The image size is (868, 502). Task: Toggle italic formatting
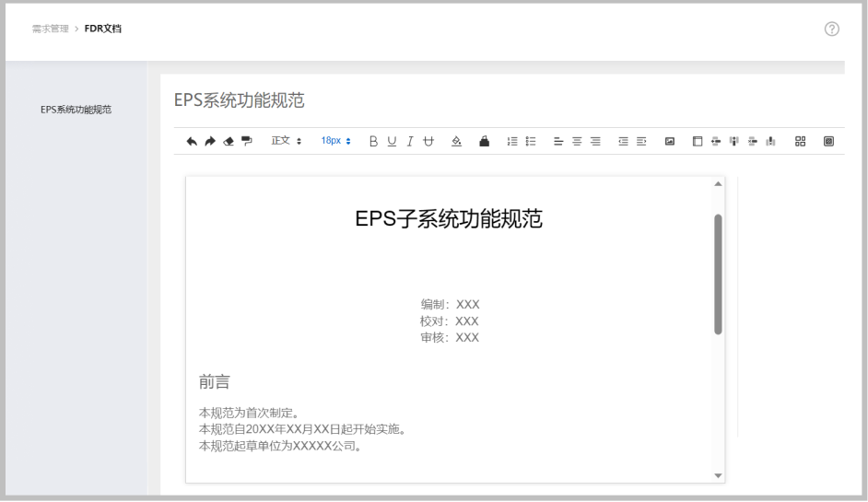coord(410,141)
